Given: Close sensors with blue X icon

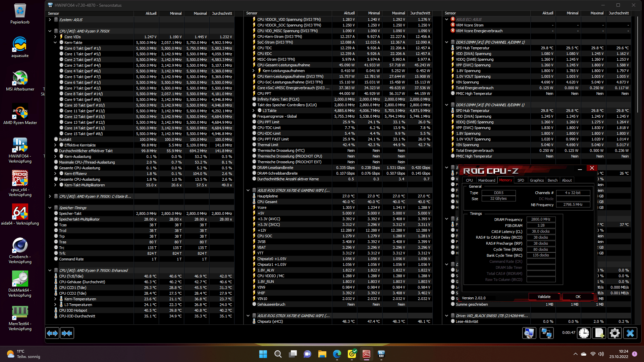Looking at the screenshot, I should (630, 333).
